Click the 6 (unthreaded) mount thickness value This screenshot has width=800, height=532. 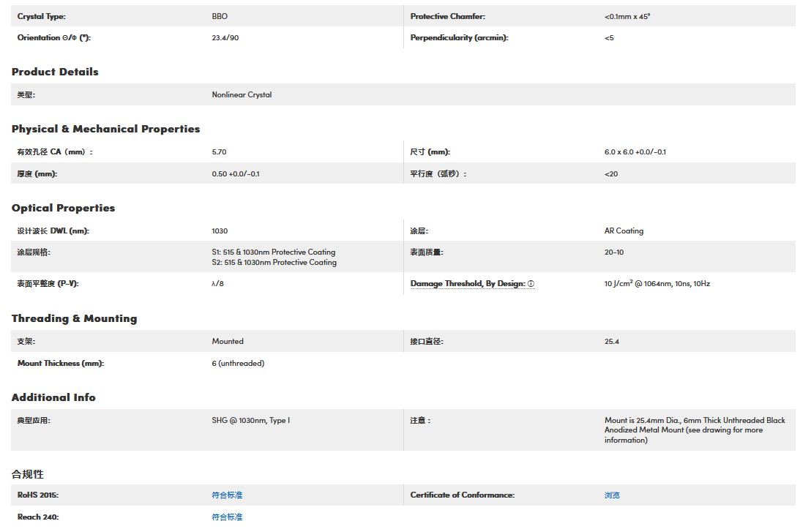(x=238, y=364)
